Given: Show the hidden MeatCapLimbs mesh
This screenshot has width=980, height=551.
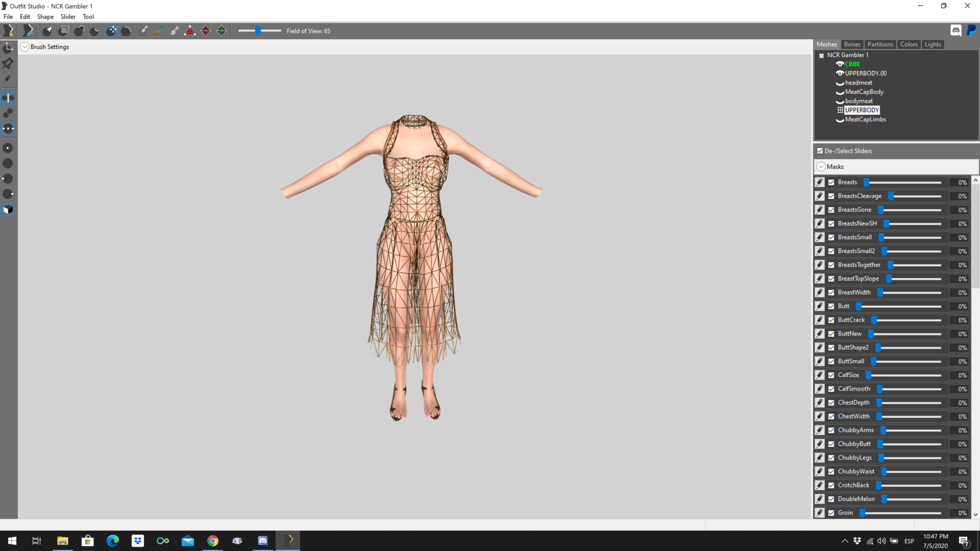Looking at the screenshot, I should coord(840,119).
